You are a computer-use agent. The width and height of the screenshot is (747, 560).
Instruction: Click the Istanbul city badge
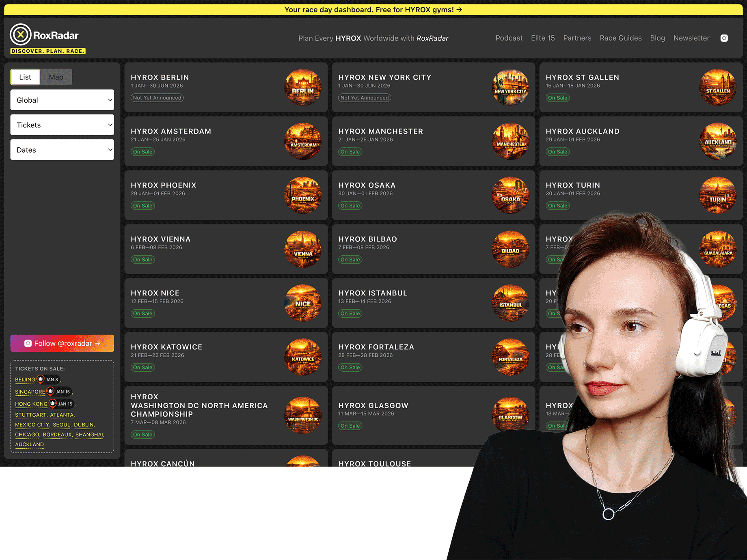510,304
